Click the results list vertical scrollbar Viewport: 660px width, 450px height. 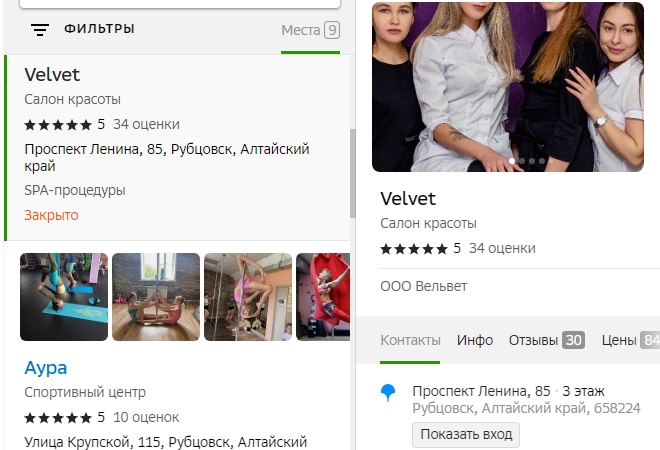click(x=352, y=172)
